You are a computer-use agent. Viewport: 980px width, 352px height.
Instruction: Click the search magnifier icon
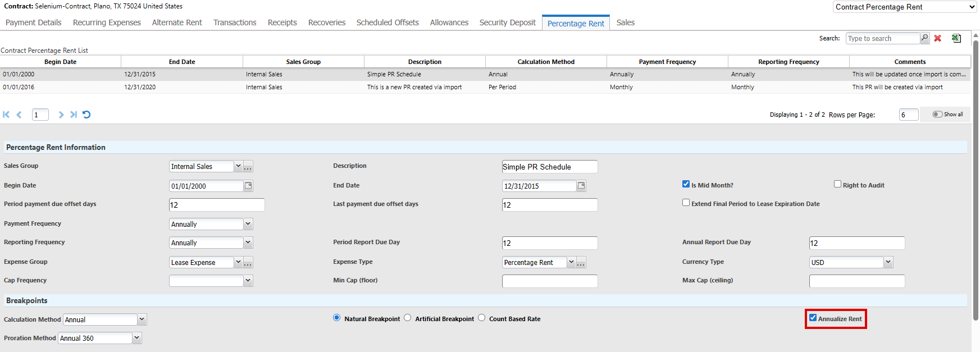point(924,38)
